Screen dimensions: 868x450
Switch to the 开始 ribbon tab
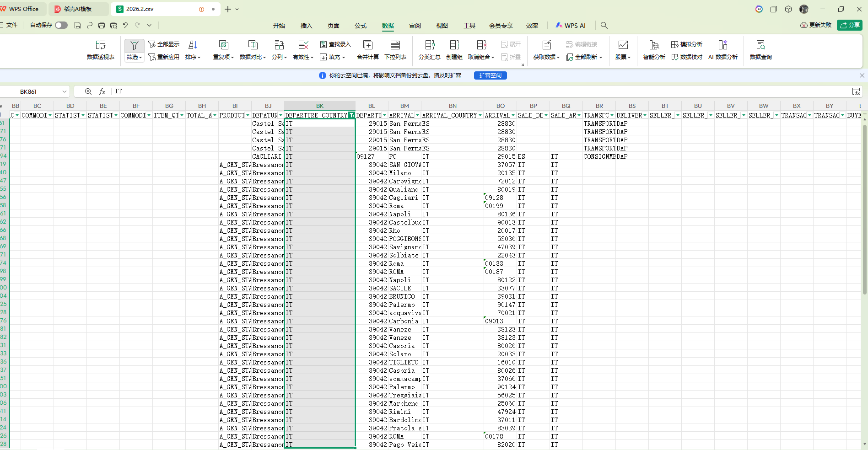click(x=279, y=26)
